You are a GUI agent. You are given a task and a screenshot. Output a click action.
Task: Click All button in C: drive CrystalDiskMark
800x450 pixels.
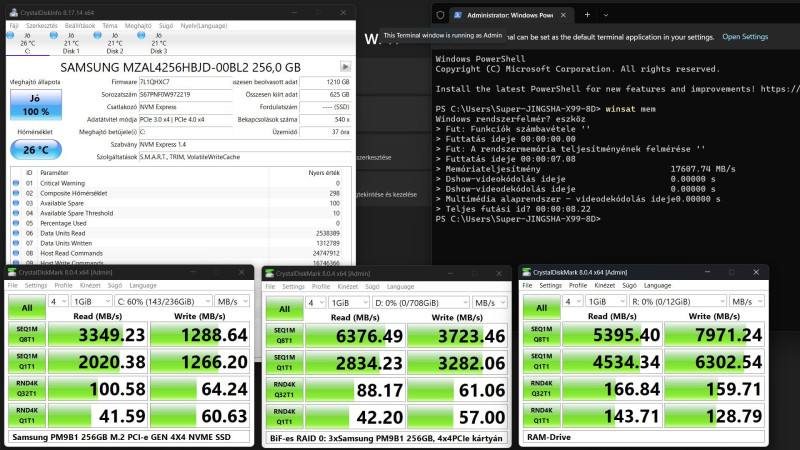pos(27,308)
